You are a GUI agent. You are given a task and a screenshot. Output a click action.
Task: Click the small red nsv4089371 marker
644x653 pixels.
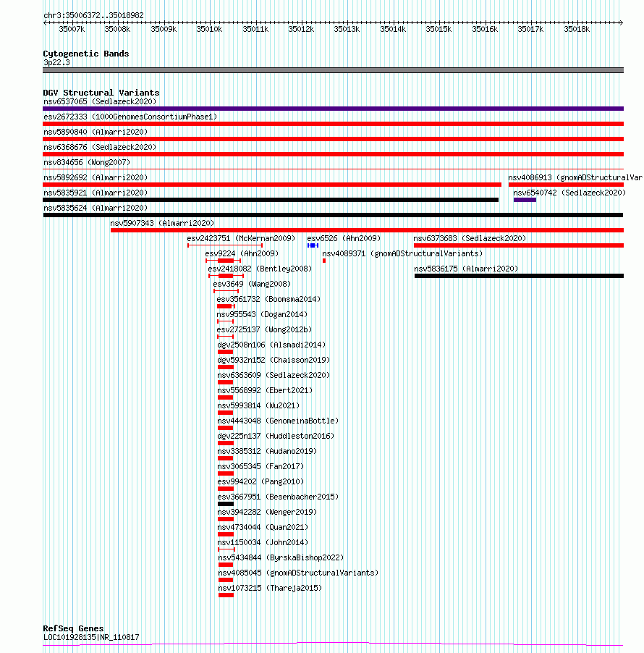(x=324, y=261)
